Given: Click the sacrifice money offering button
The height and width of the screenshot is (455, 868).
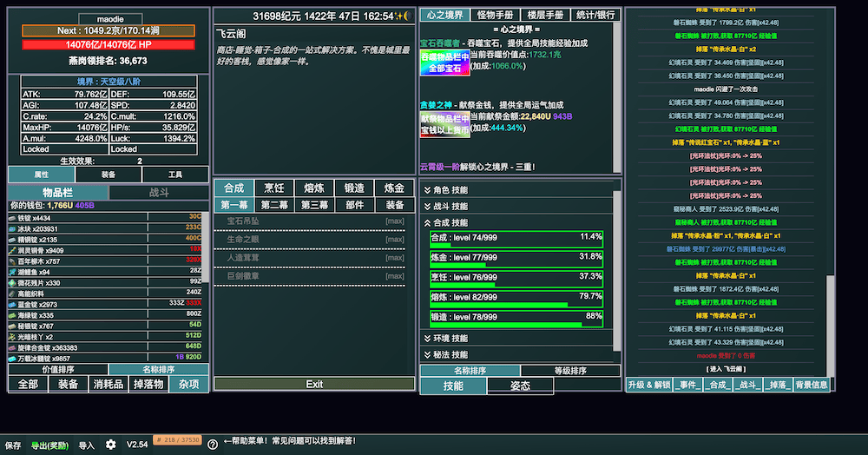Looking at the screenshot, I should [x=445, y=124].
